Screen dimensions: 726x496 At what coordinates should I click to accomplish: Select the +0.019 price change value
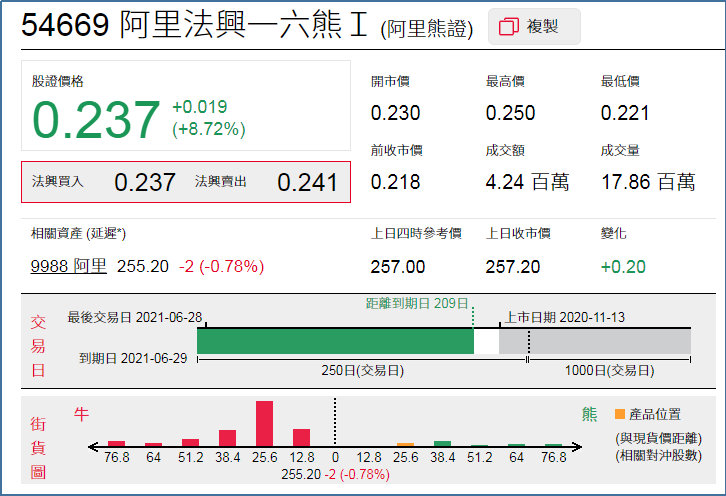[200, 107]
